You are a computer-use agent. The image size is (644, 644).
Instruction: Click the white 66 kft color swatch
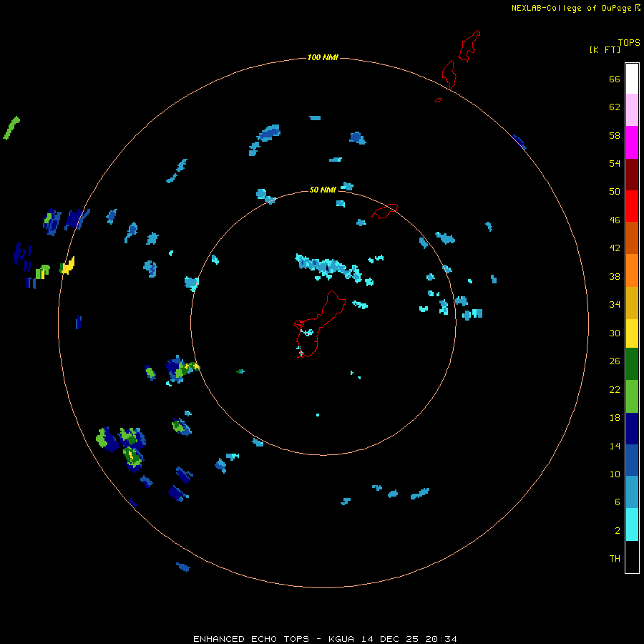click(x=632, y=79)
